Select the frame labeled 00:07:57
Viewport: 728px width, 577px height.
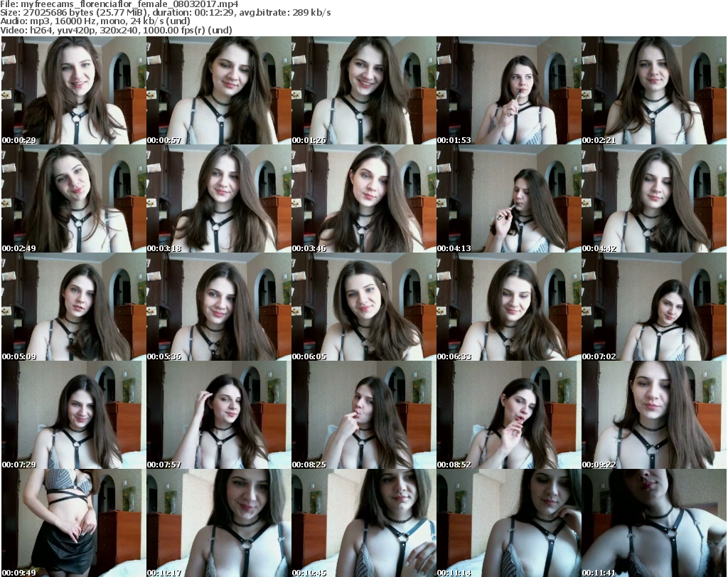click(x=219, y=415)
